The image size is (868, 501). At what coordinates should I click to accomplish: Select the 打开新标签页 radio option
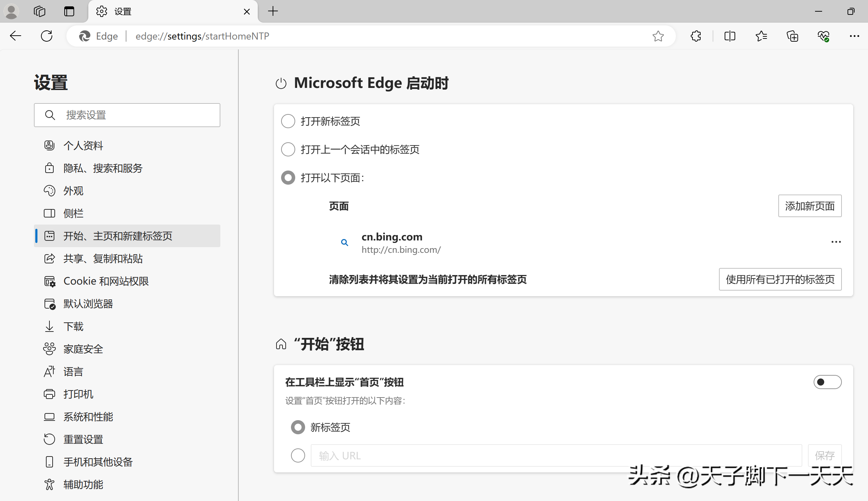288,121
